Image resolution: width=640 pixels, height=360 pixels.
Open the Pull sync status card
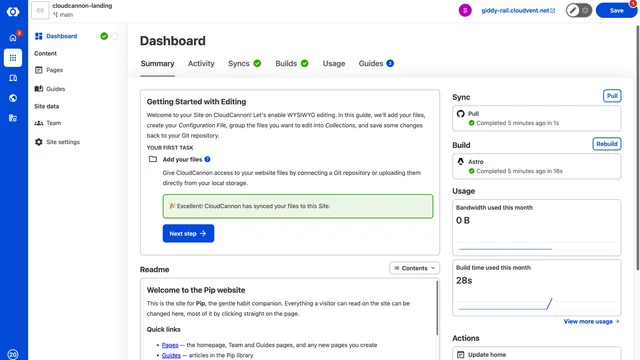(536, 118)
